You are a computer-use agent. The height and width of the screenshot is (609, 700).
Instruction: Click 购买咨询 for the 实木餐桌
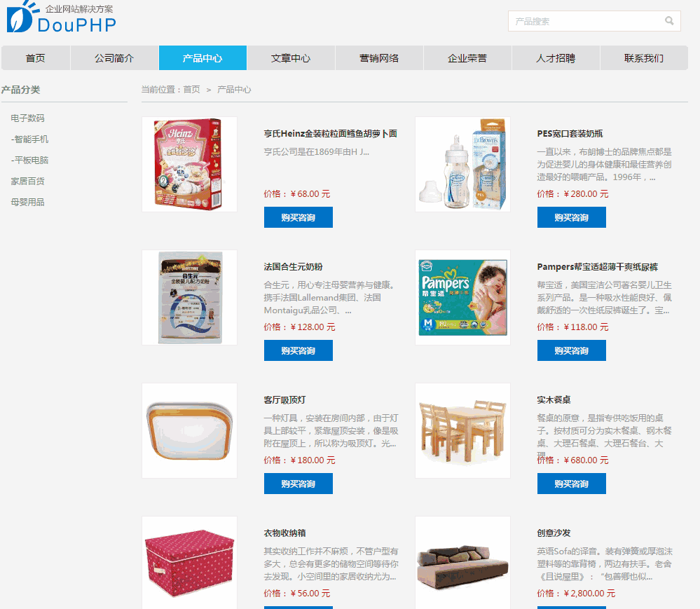tap(572, 484)
